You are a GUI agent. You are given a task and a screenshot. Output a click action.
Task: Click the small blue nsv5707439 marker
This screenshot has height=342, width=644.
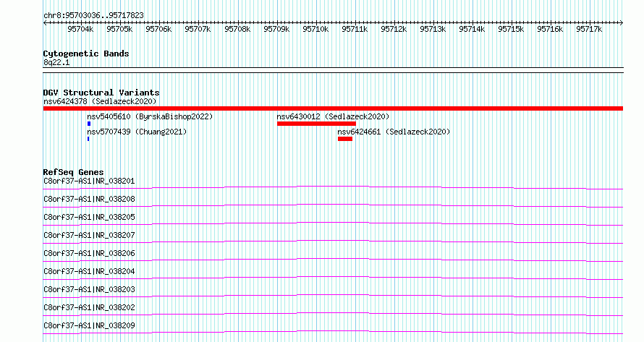click(88, 139)
